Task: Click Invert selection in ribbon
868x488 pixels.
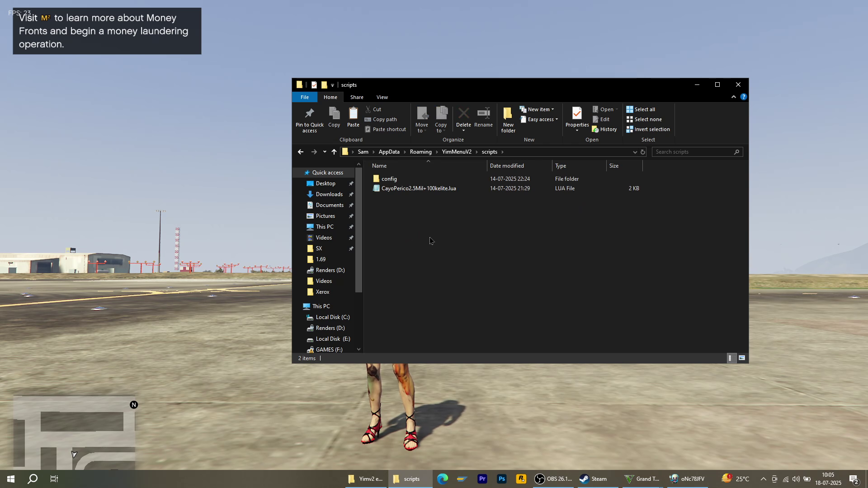Action: (648, 129)
